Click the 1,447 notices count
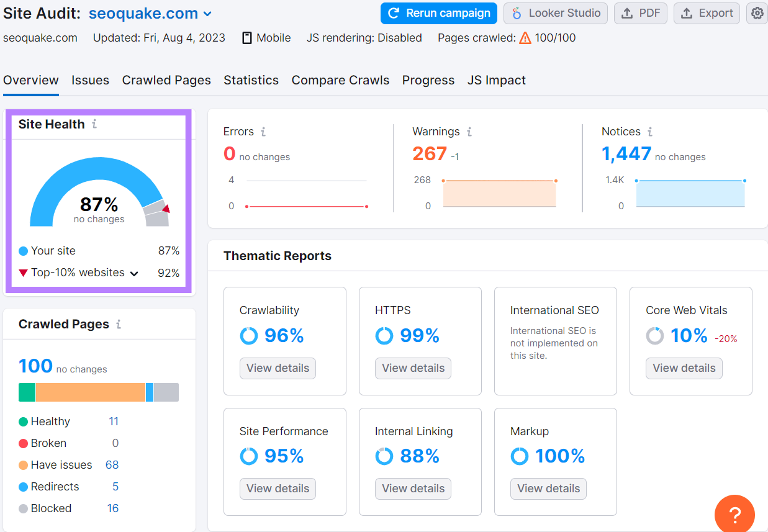The width and height of the screenshot is (768, 532). 626,154
